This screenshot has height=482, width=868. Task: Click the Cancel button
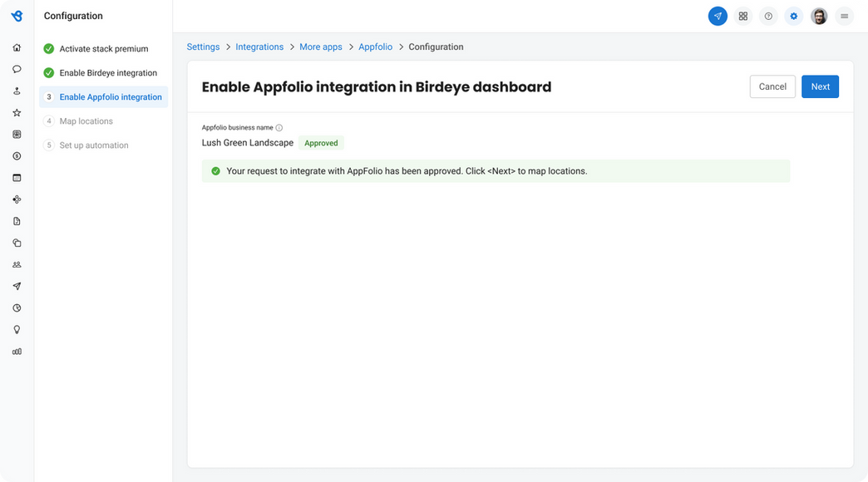[772, 86]
